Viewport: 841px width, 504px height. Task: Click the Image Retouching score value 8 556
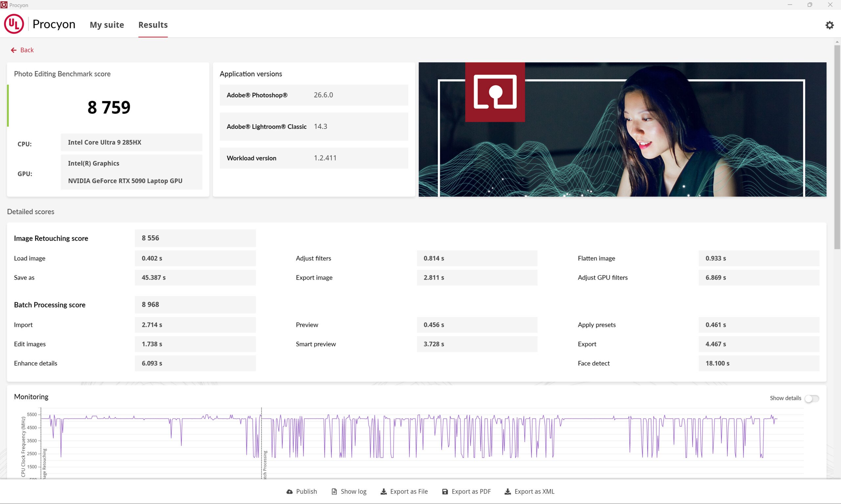[150, 238]
